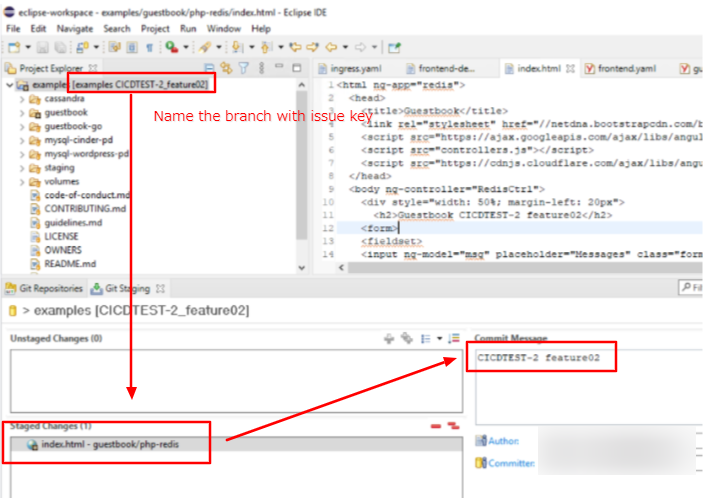Expand the guestbook folder
Image resolution: width=707 pixels, height=498 pixels.
click(x=22, y=113)
